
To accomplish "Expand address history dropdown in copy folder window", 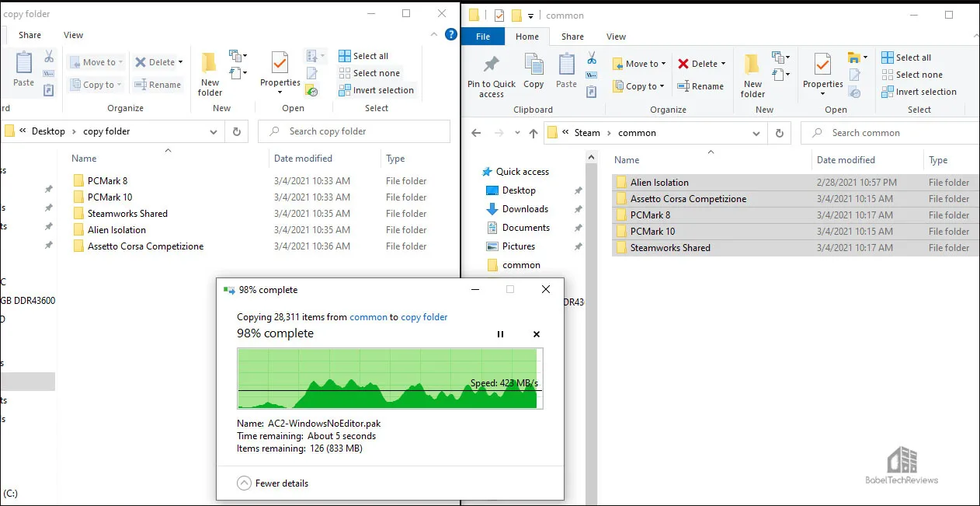I will pyautogui.click(x=214, y=131).
